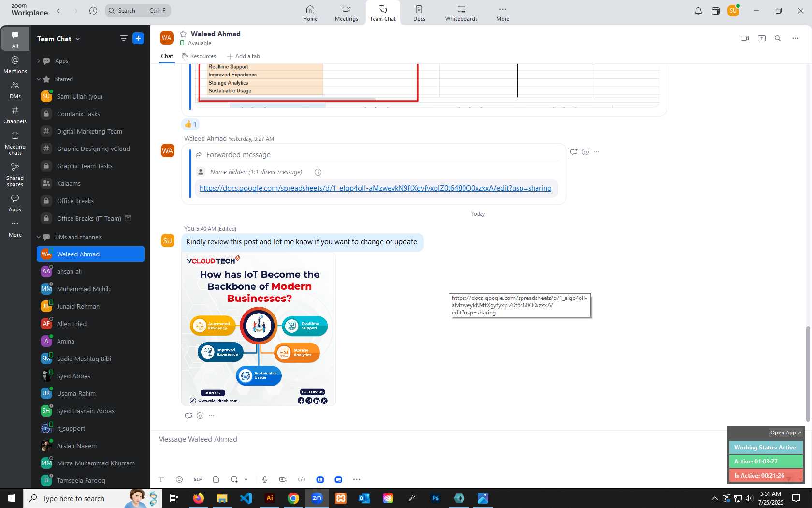
Task: Insert a code snippet icon
Action: (302, 479)
